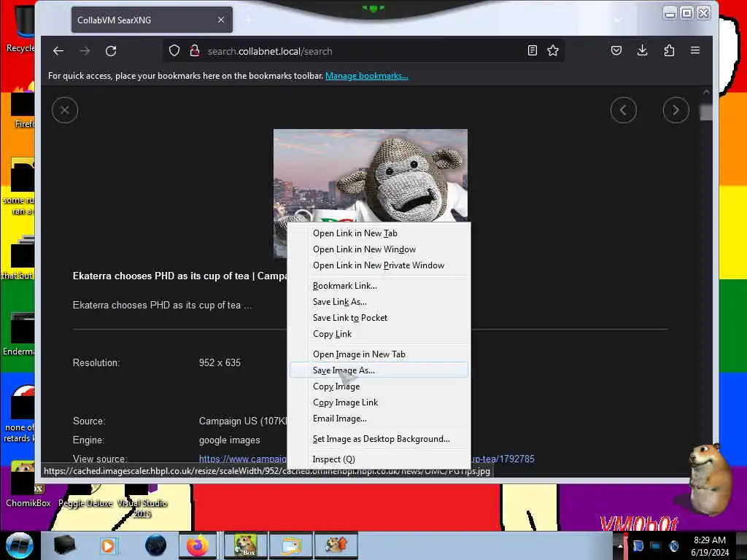Open Visual Studio 2015 desktop shortcut
The width and height of the screenshot is (747, 560).
point(142,502)
